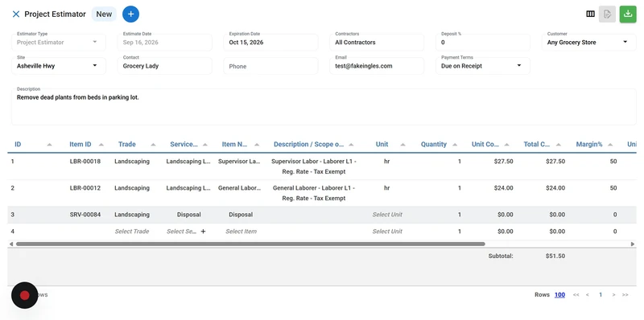Open the Customer dropdown, Any Grocery Store
The width and height of the screenshot is (644, 320).
(589, 43)
